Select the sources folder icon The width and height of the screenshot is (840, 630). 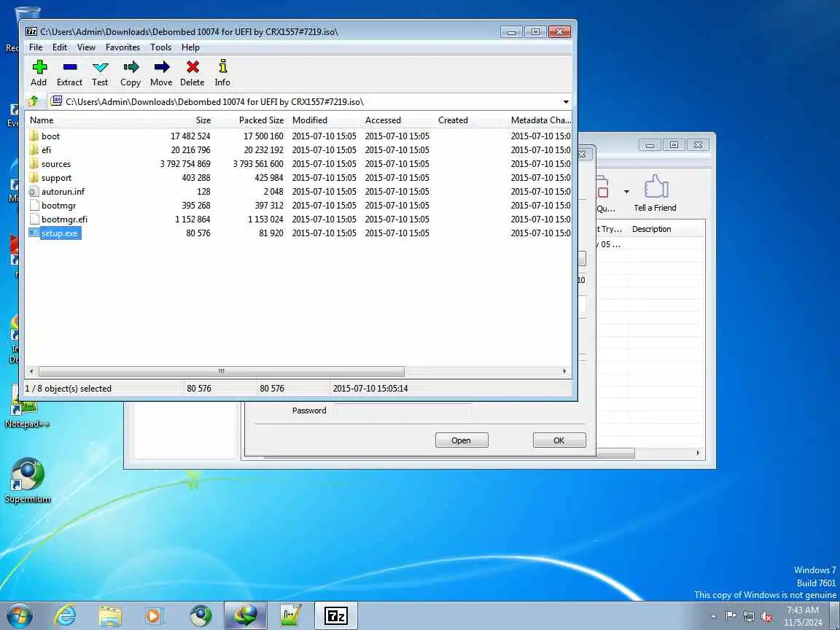(34, 164)
